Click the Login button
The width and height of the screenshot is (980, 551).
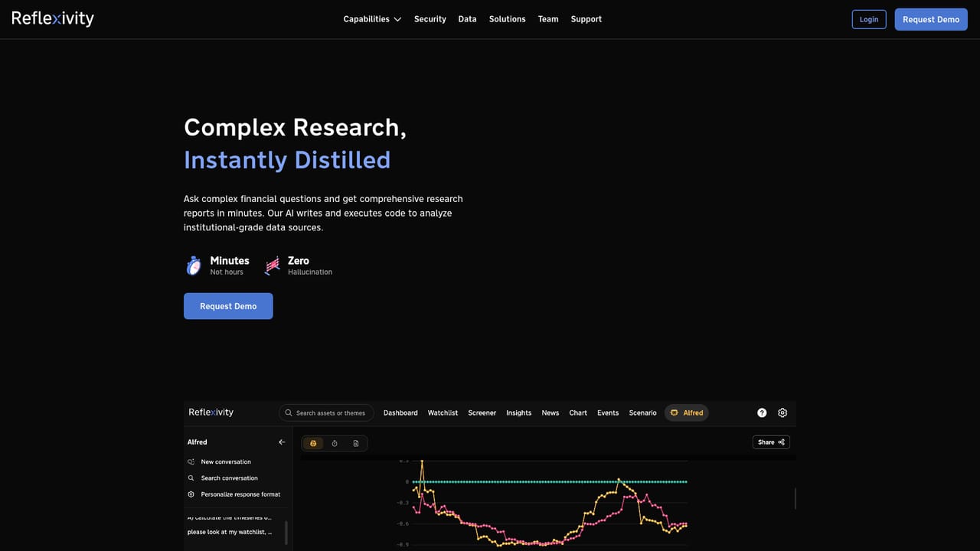click(x=869, y=19)
